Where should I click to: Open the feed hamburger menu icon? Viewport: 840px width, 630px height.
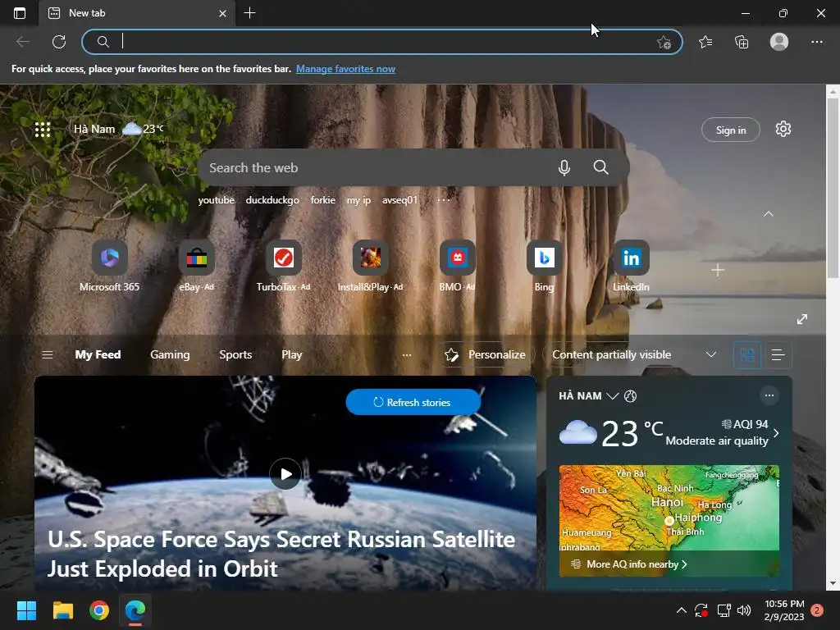(47, 354)
